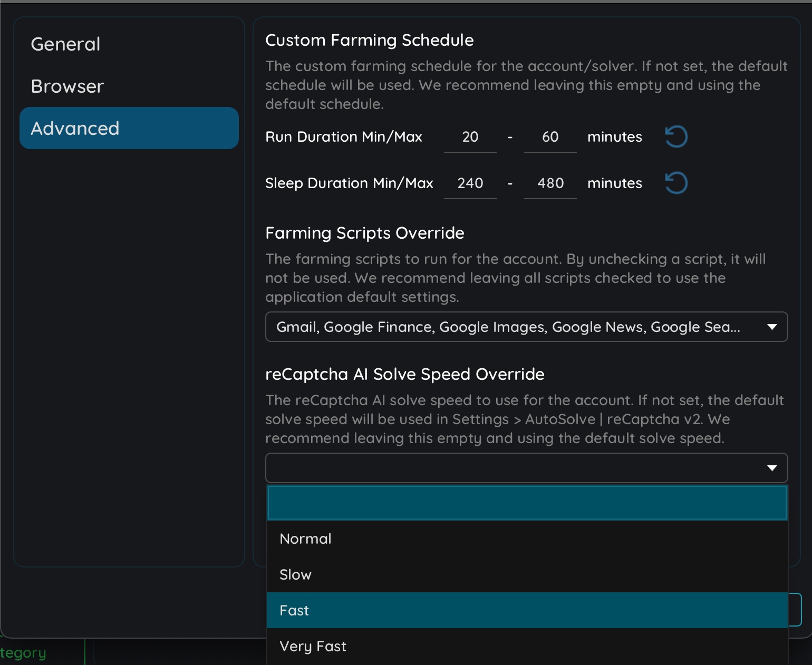Reset Sleep Duration to default values
This screenshot has height=665, width=812.
(x=675, y=183)
